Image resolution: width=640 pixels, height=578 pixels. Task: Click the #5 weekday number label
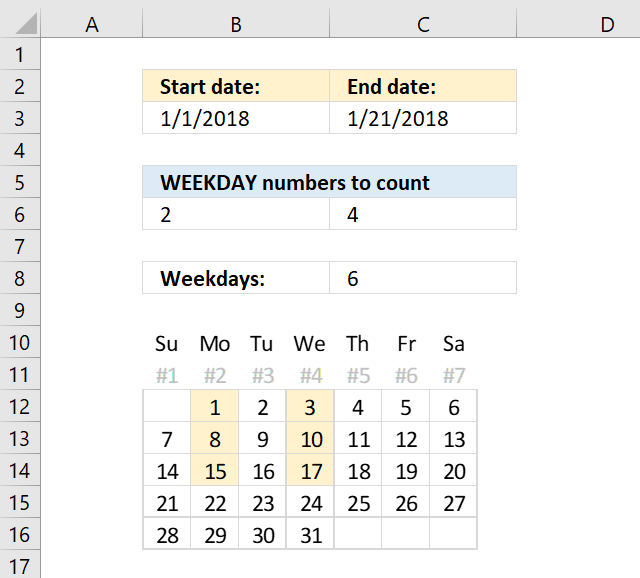[357, 376]
